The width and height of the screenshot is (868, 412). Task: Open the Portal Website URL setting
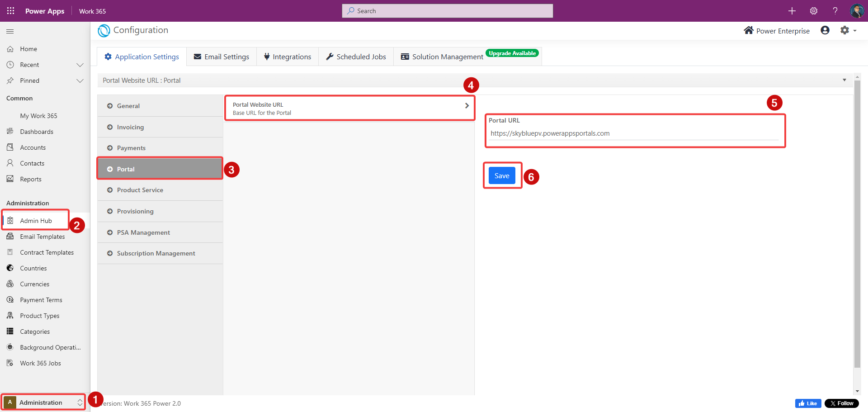tap(349, 108)
